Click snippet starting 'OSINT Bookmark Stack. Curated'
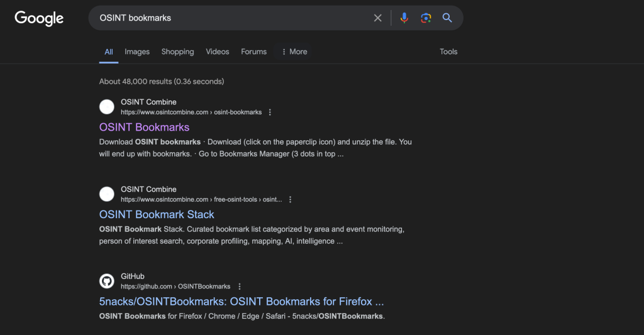 point(252,235)
